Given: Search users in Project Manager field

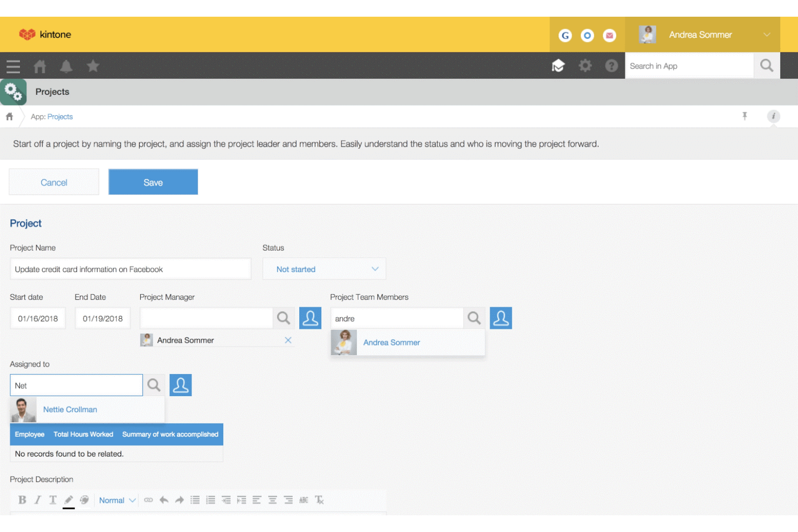Looking at the screenshot, I should click(x=284, y=318).
